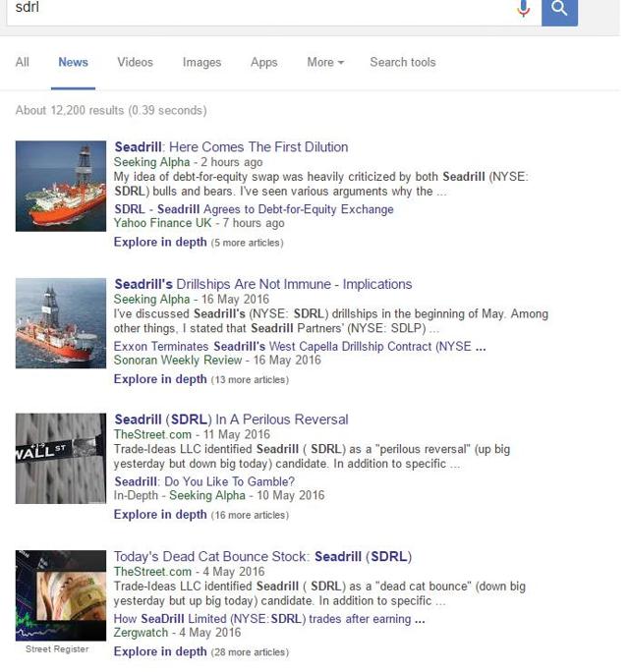Click 'Zergwatch - 4 May 2016' source line
Viewport: 629px width, 672px height.
pos(177,633)
